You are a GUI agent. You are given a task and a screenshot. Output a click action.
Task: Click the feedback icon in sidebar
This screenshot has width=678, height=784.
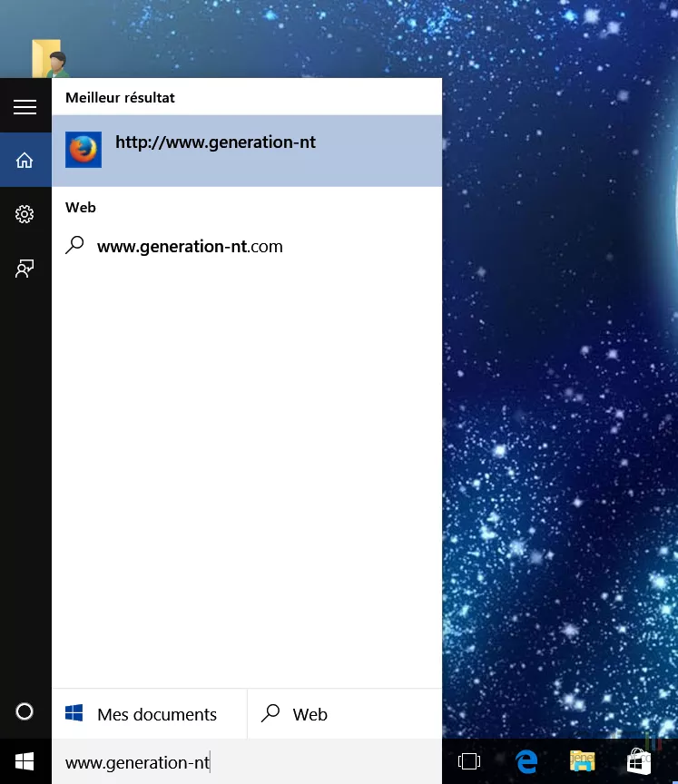[25, 268]
